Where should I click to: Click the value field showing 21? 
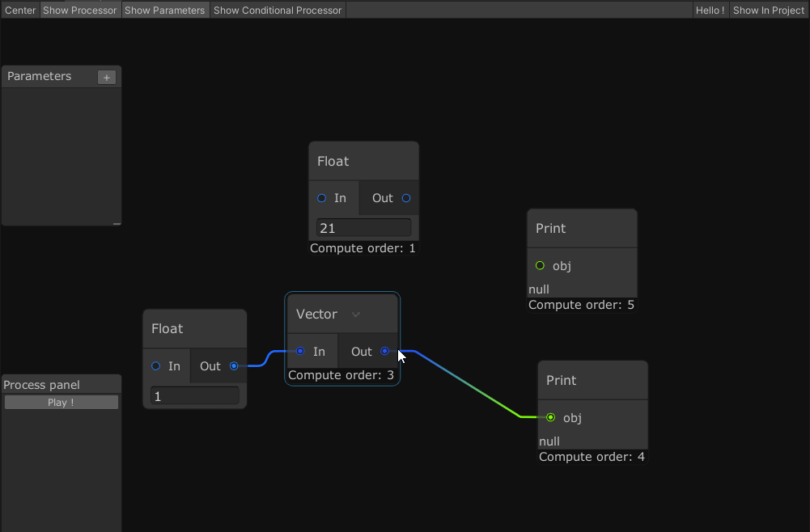363,227
